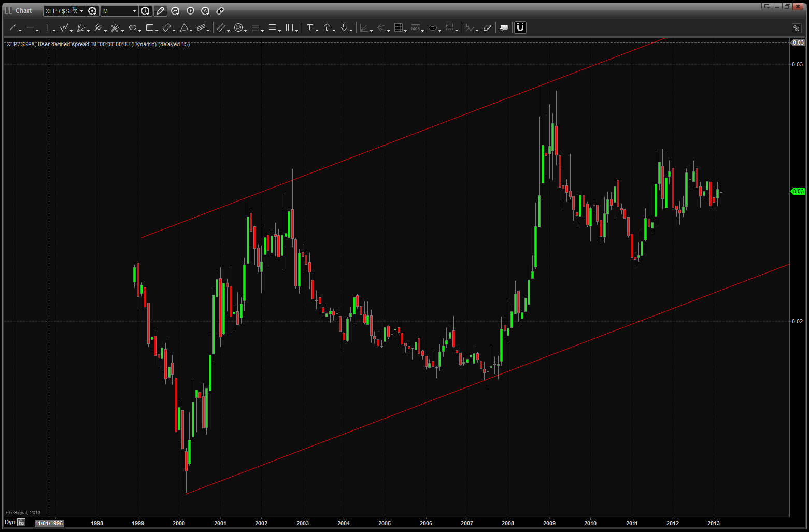Open the symbol settings gear
This screenshot has width=809, height=532.
point(92,11)
